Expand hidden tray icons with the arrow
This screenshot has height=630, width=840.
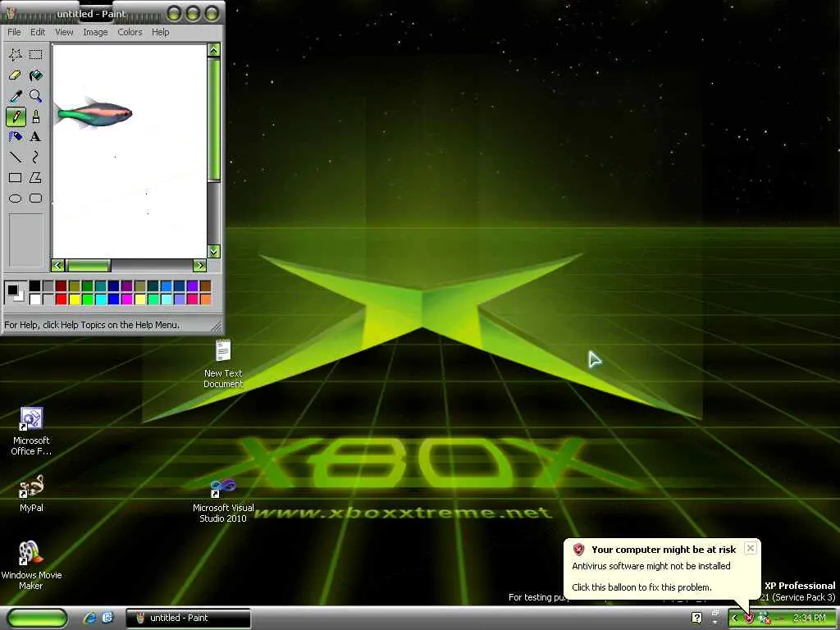pos(734,619)
